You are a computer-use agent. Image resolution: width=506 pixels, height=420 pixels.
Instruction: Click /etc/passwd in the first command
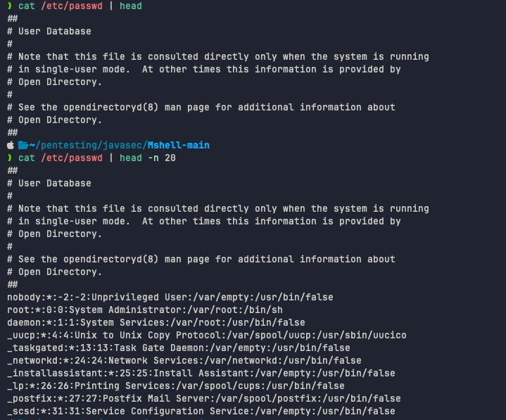click(72, 6)
